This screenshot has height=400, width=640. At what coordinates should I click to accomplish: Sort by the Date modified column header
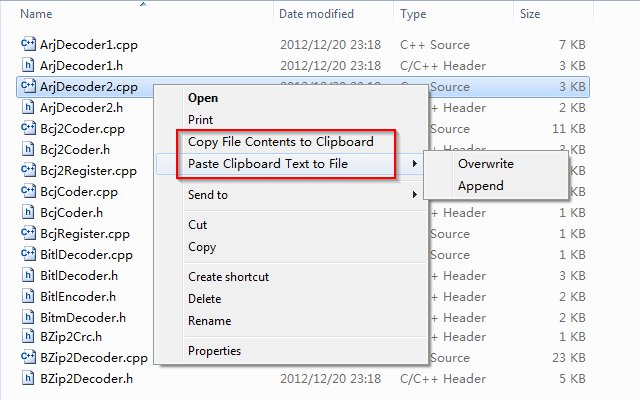click(x=316, y=14)
